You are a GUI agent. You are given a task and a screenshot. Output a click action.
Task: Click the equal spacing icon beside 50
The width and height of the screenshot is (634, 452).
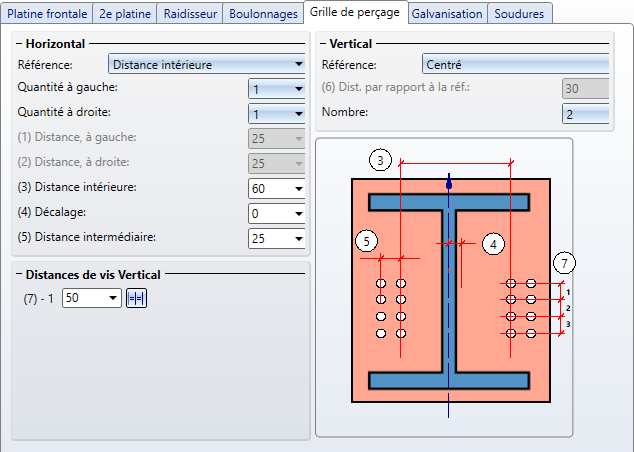pyautogui.click(x=136, y=298)
